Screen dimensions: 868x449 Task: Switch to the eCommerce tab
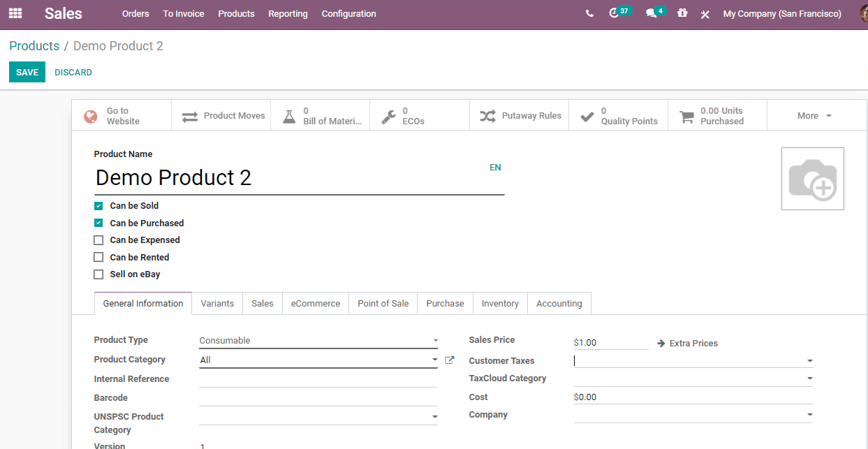point(316,304)
